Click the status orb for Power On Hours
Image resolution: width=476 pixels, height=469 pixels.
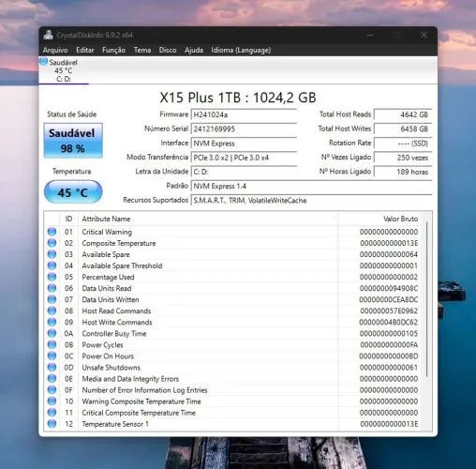pos(52,356)
